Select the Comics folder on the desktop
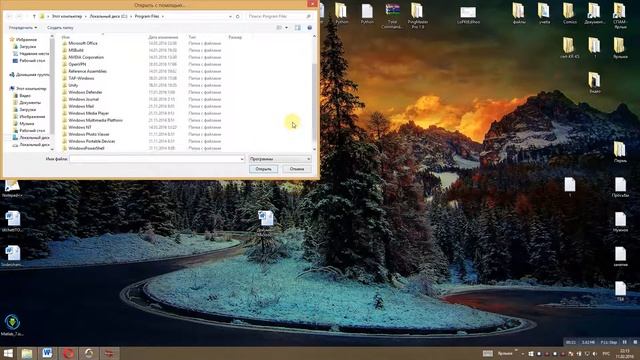 tap(569, 13)
